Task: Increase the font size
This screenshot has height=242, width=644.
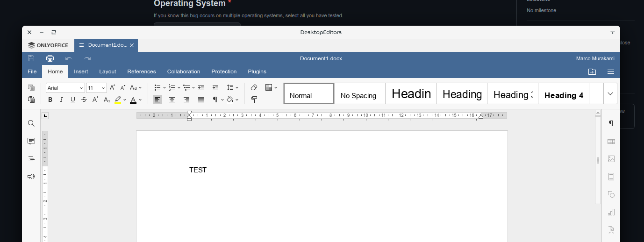Action: pos(112,87)
